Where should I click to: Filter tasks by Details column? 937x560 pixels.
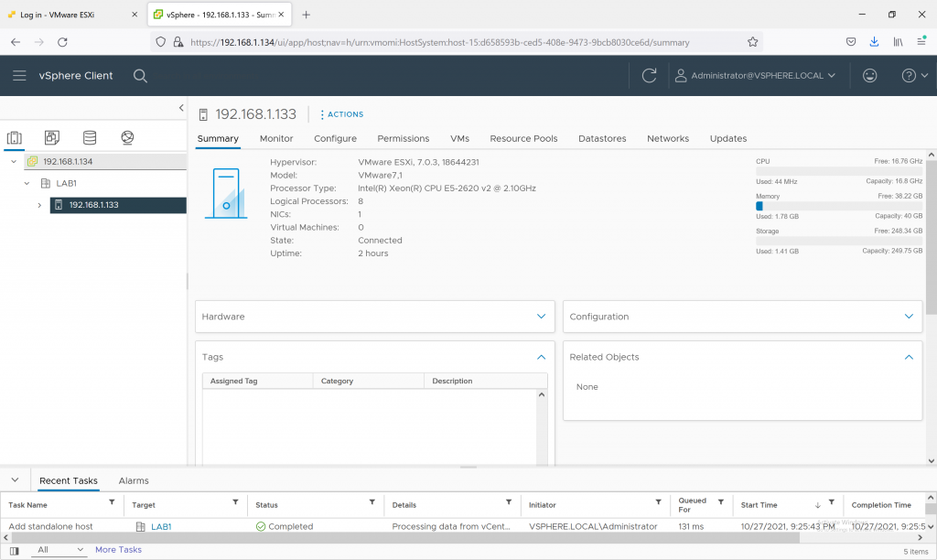(x=509, y=502)
